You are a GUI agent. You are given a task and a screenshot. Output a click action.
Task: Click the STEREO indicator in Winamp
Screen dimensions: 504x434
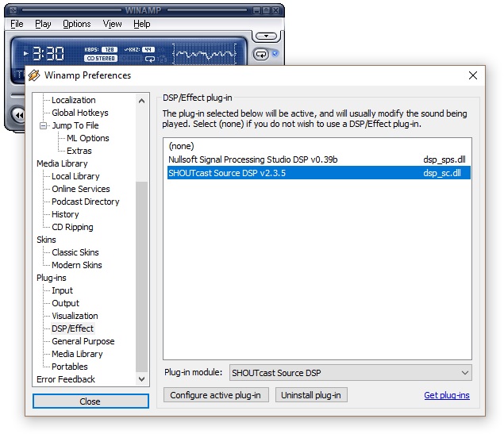[x=101, y=59]
